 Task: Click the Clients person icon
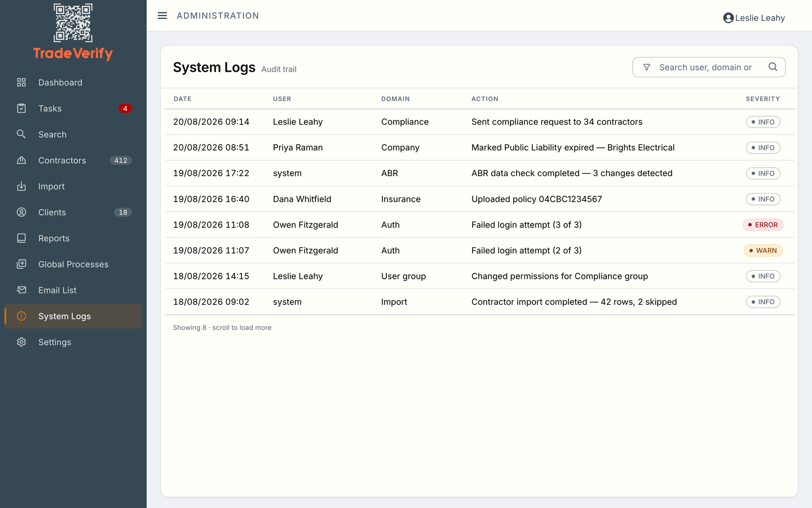pos(21,212)
